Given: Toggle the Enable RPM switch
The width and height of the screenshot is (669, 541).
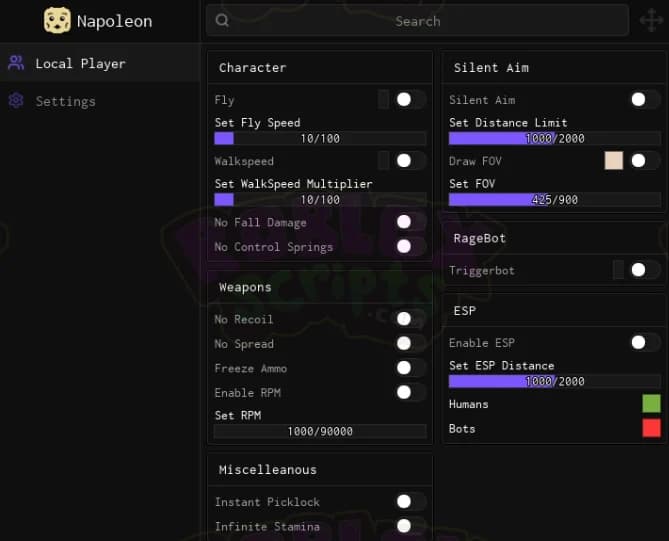Looking at the screenshot, I should point(410,392).
